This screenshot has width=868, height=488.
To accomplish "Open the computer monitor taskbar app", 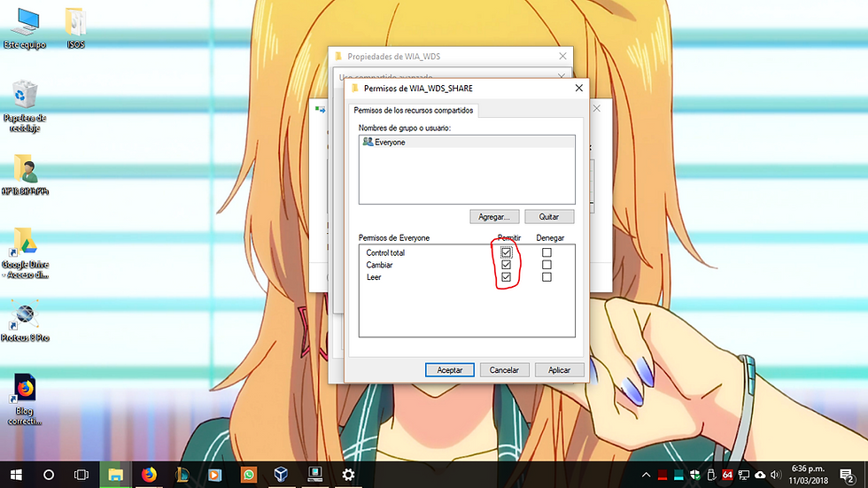I will coord(315,475).
